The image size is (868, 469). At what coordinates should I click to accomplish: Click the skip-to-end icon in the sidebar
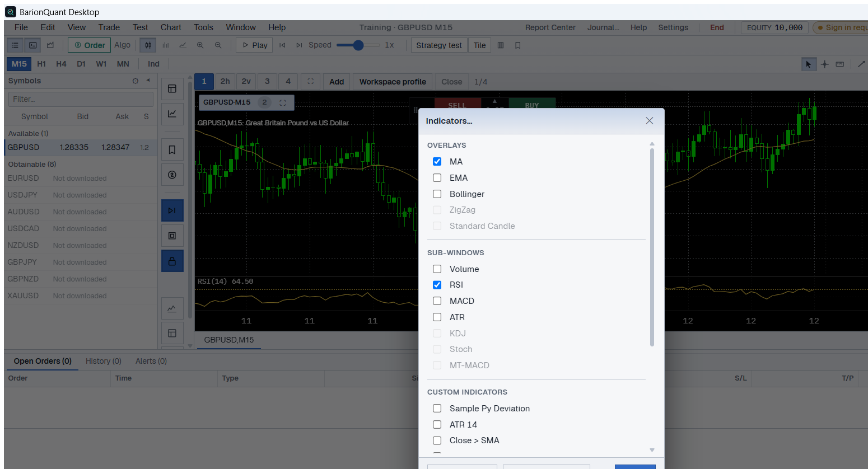[x=172, y=210]
